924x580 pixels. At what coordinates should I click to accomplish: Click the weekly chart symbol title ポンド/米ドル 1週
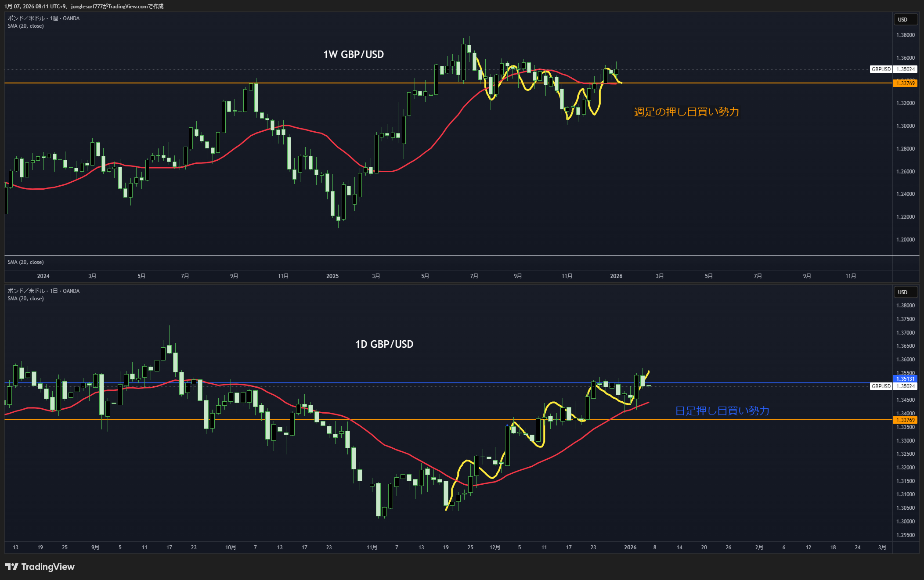43,18
